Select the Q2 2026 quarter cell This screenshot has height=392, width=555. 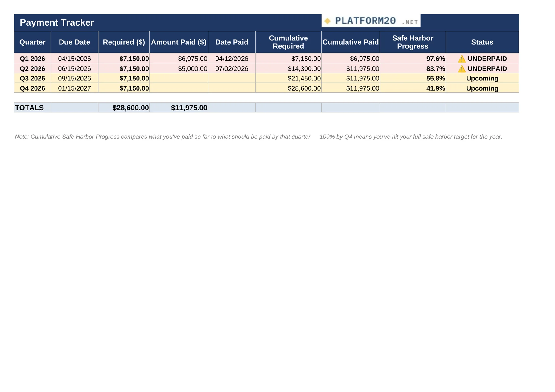[32, 68]
